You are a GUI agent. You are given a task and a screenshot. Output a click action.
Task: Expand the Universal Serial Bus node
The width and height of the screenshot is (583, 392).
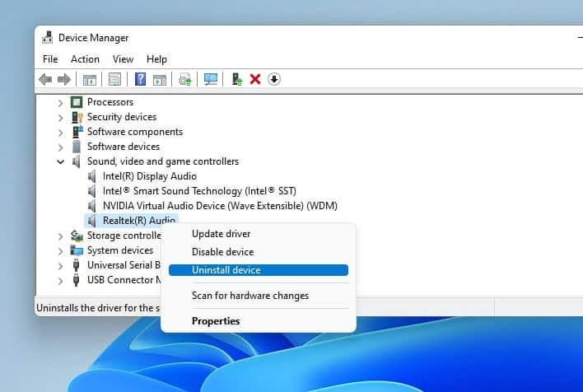point(60,265)
